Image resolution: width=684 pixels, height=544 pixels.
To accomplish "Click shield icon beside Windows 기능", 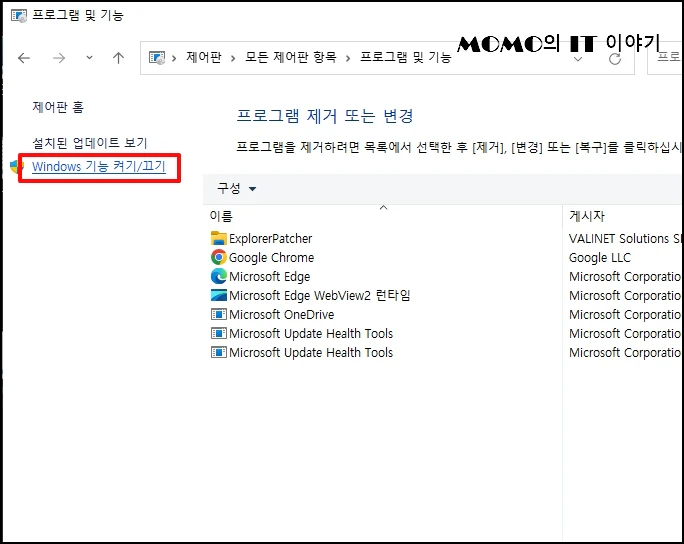I will tap(16, 166).
